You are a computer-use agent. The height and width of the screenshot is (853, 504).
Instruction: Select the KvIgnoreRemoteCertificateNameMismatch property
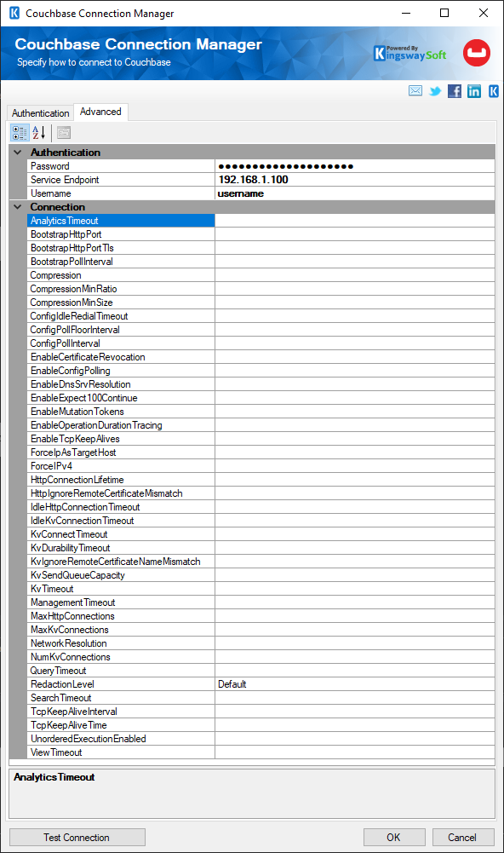point(121,562)
